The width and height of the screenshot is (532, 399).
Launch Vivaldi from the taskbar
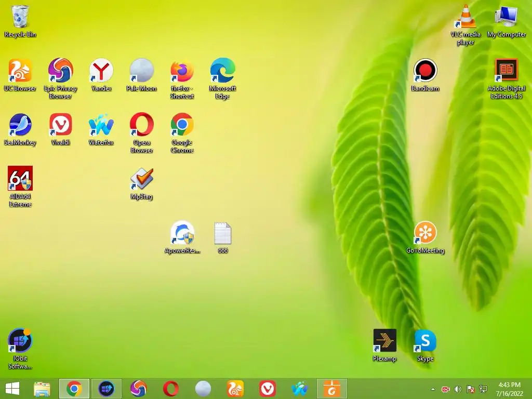[x=268, y=389]
